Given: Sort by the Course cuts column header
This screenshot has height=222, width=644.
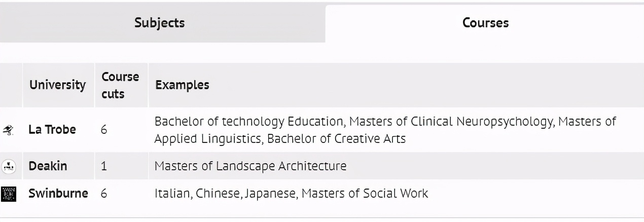Looking at the screenshot, I should [x=120, y=85].
